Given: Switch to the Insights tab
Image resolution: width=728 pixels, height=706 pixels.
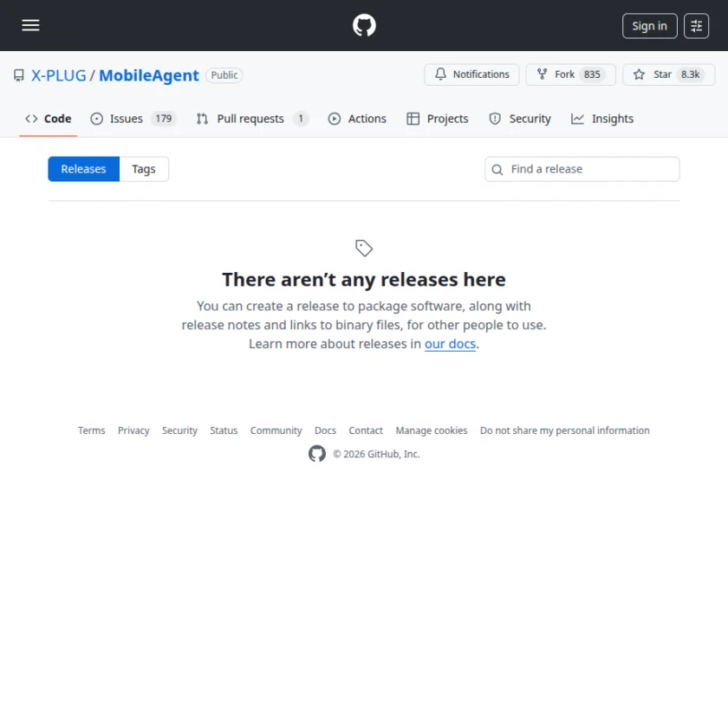Looking at the screenshot, I should coord(612,119).
